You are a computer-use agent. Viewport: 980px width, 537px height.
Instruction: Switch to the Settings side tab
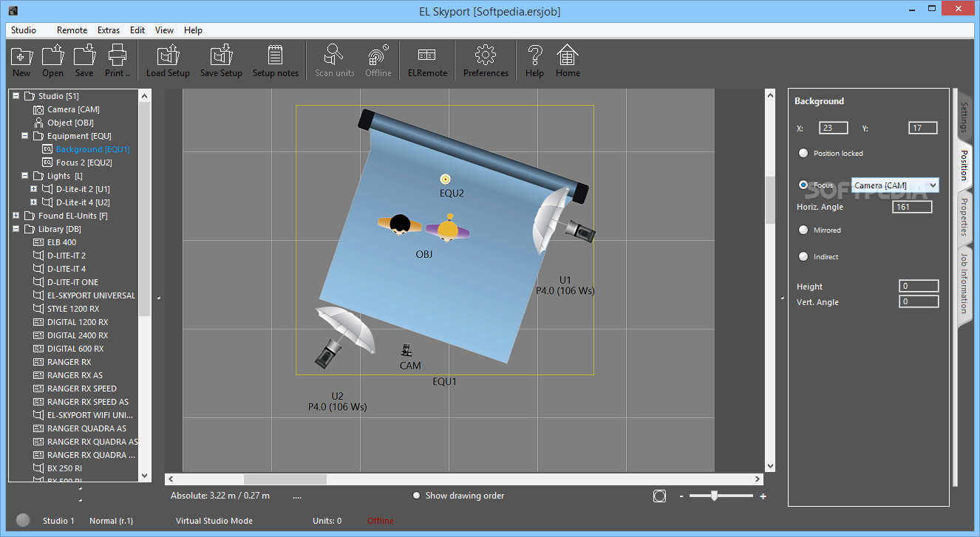(x=964, y=117)
